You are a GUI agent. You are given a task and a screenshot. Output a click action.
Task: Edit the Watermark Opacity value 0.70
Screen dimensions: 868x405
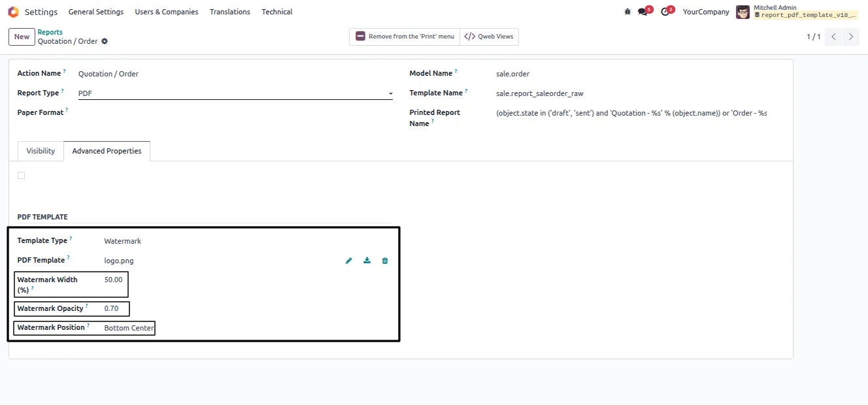[111, 308]
